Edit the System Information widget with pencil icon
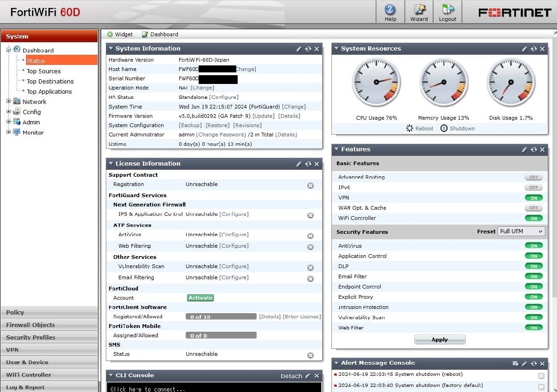This screenshot has width=557, height=392. coord(299,49)
